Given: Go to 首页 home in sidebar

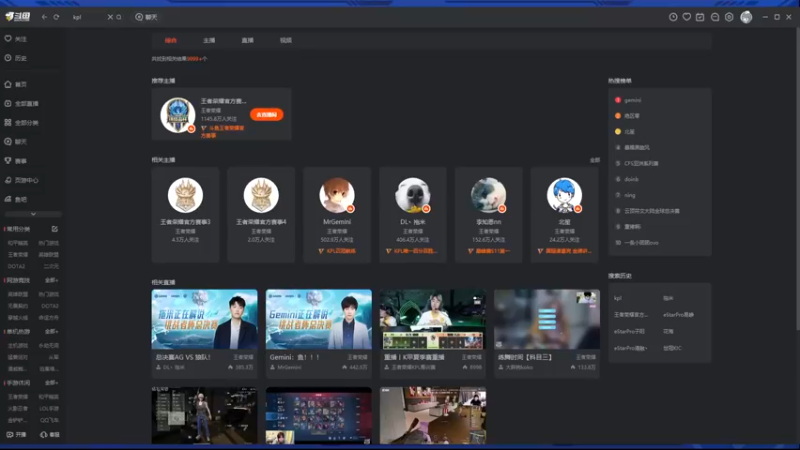Looking at the screenshot, I should (x=16, y=84).
